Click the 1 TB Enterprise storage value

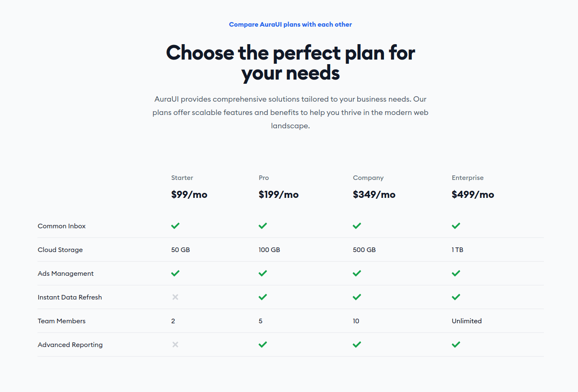click(458, 250)
